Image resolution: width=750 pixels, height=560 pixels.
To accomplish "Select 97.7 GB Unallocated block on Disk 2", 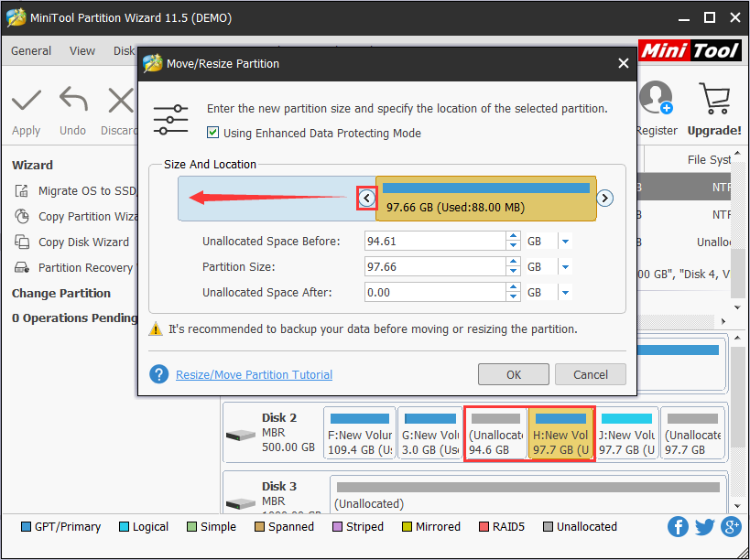I will click(692, 433).
